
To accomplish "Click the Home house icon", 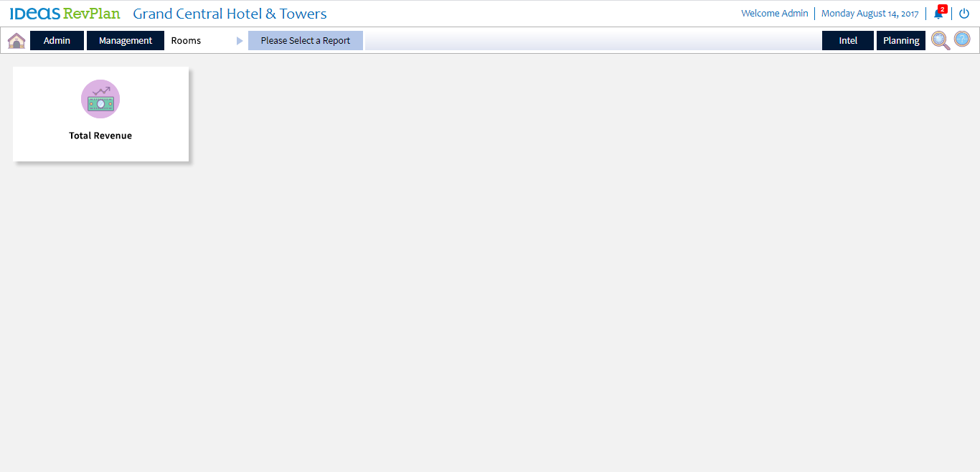I will pyautogui.click(x=17, y=41).
